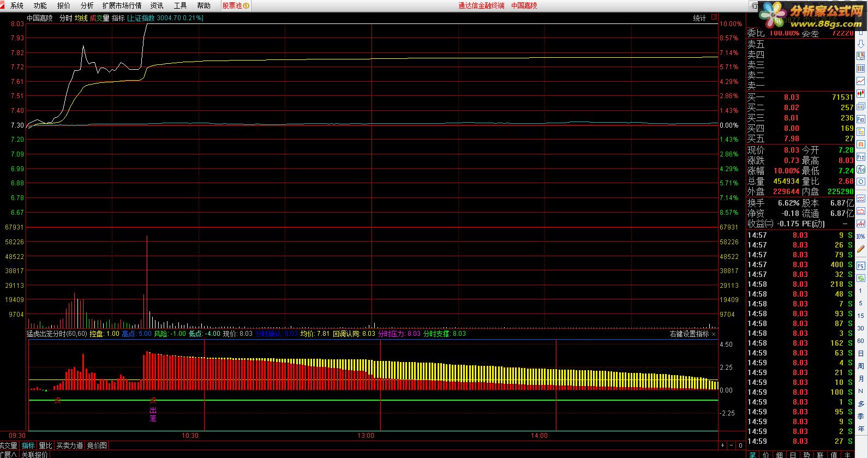Open the f(x) formula manager icon

(x=861, y=170)
